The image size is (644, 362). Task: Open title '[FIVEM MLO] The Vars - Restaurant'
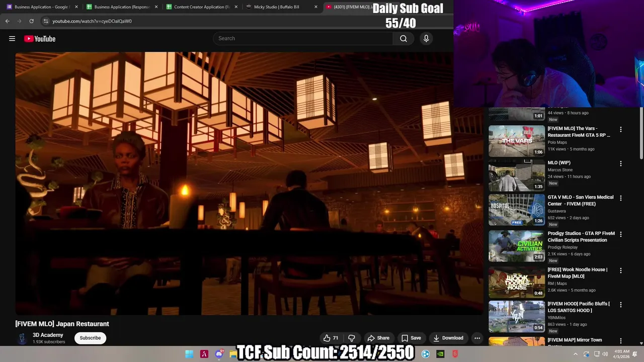coord(579,132)
